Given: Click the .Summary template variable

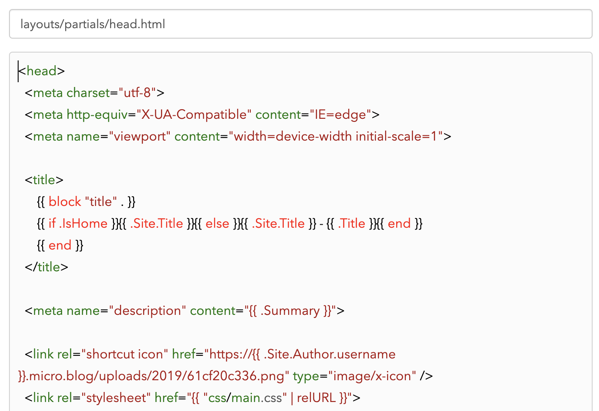Looking at the screenshot, I should (x=290, y=311).
